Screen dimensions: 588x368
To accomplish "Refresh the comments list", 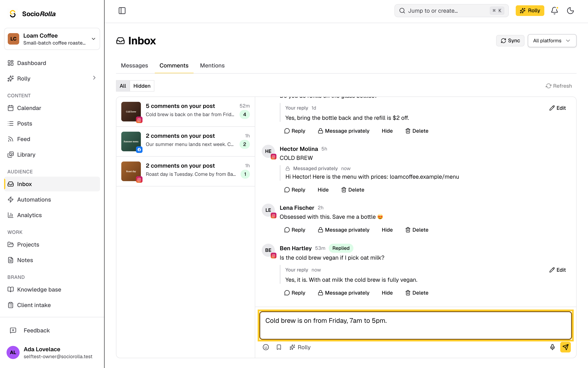I will click(x=559, y=86).
